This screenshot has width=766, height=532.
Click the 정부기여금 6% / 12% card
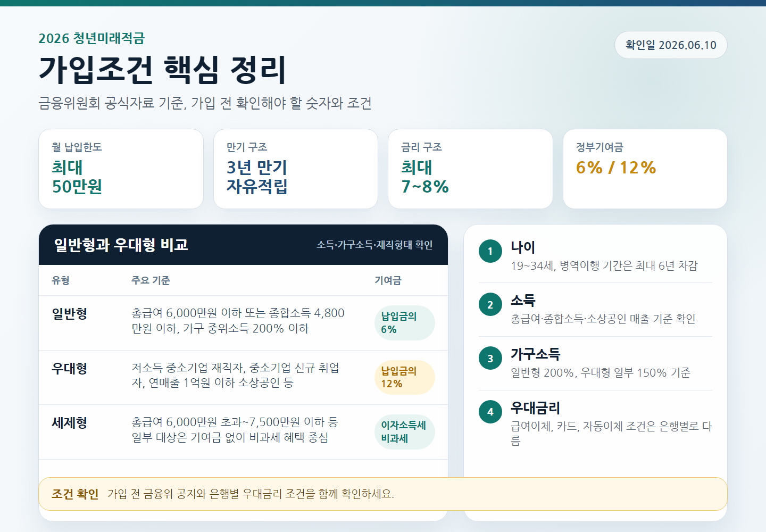click(x=645, y=169)
